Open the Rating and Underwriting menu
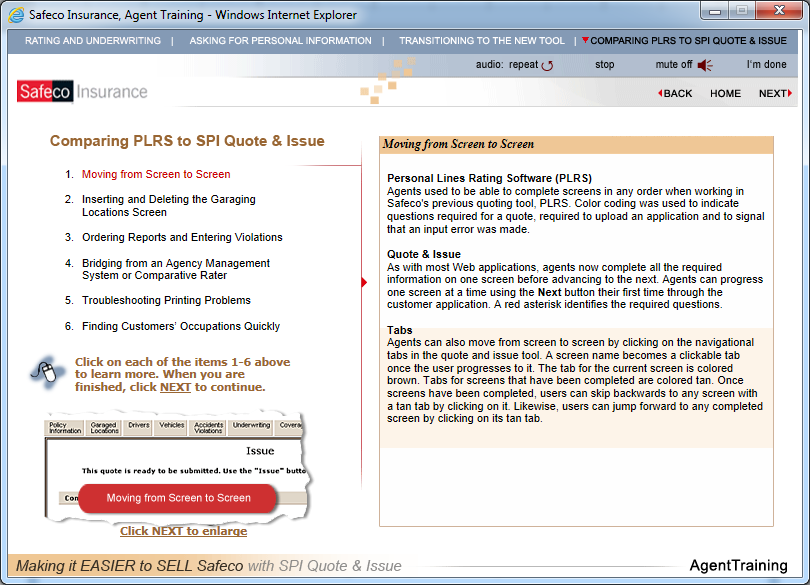This screenshot has width=810, height=585. pos(93,40)
